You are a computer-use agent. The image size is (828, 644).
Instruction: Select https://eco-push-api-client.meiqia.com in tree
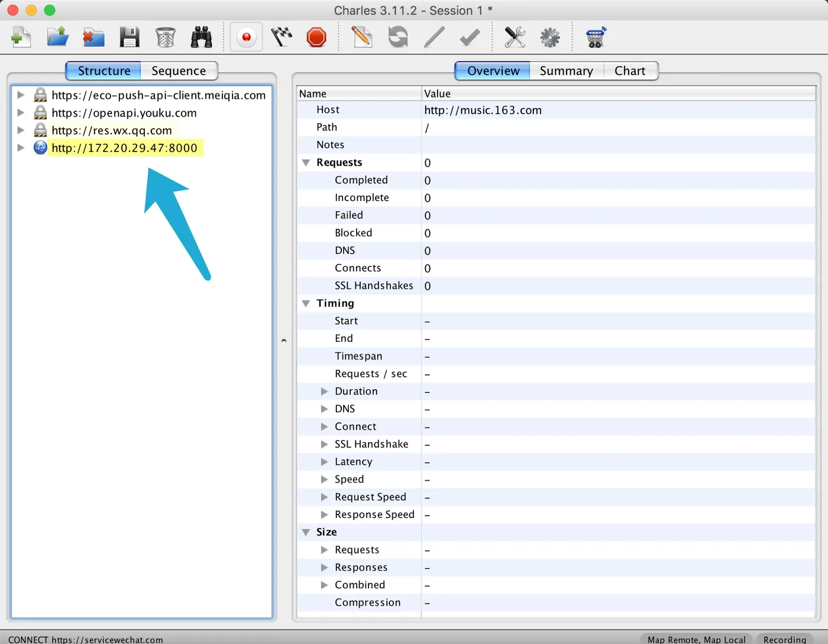click(159, 95)
